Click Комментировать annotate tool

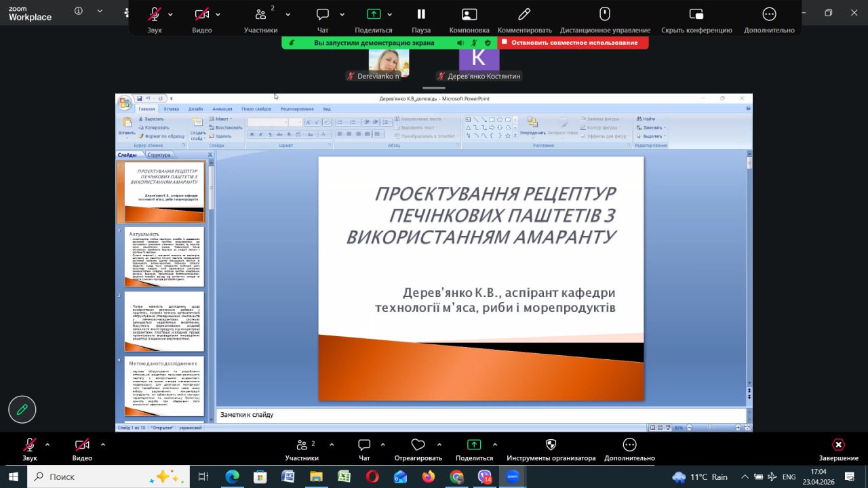(524, 14)
